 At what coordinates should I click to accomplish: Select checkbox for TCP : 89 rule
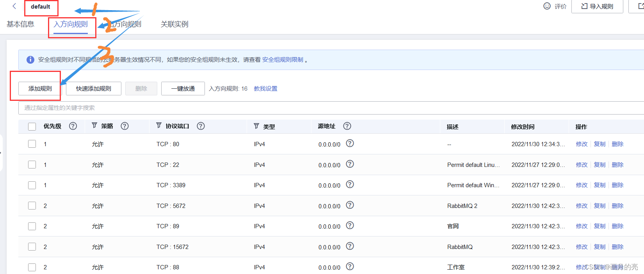coord(32,226)
